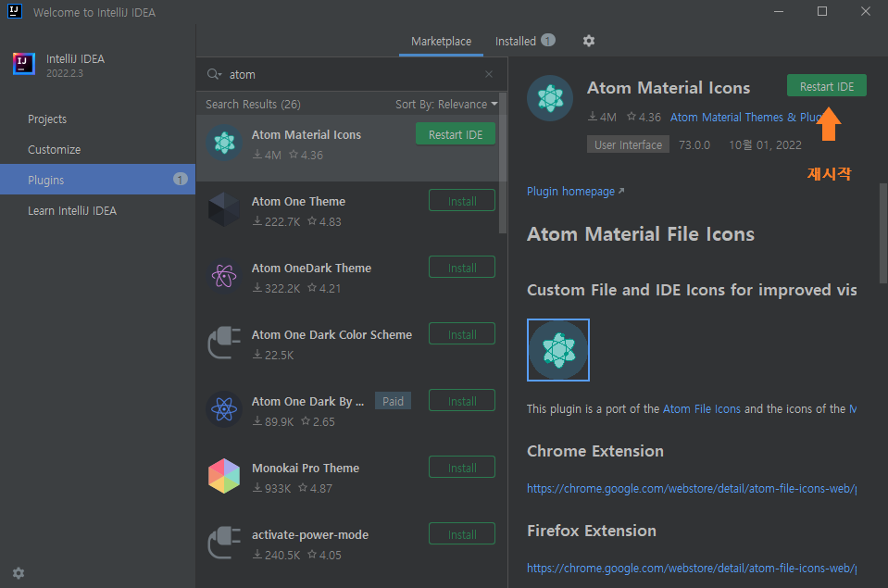Clear the atom search text
Image resolution: width=888 pixels, height=588 pixels.
tap(489, 74)
